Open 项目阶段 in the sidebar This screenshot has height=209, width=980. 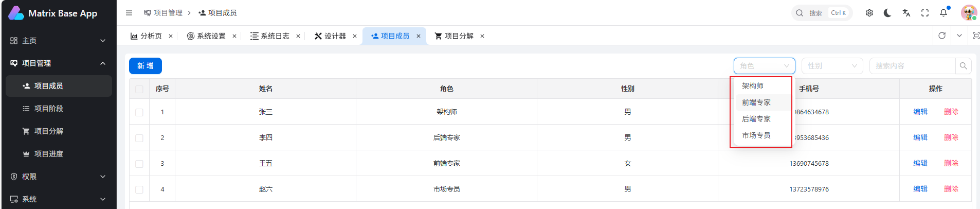coord(48,109)
